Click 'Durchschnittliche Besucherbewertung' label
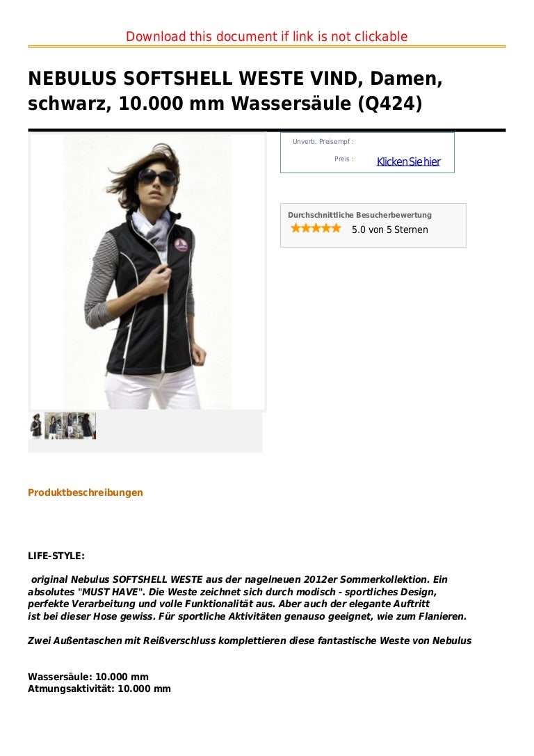Viewport: 534px width, 756px height. point(359,215)
